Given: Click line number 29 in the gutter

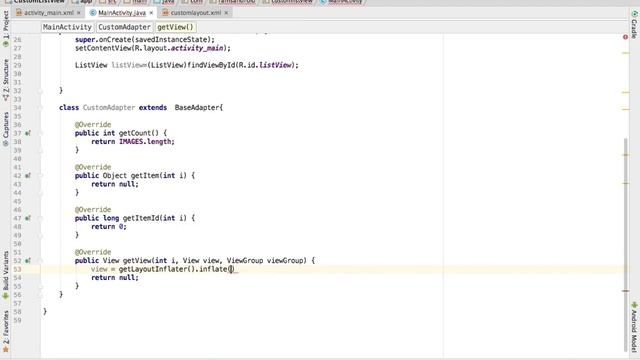Looking at the screenshot, I should tap(17, 65).
